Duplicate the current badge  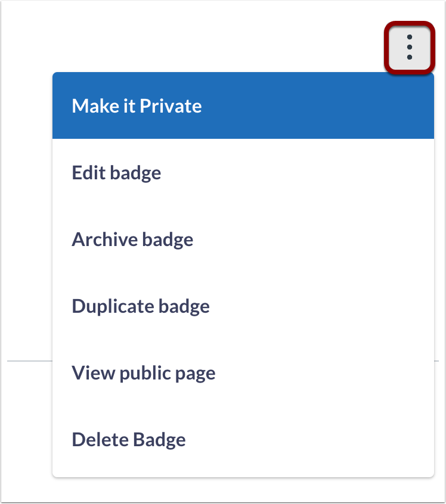pyautogui.click(x=141, y=306)
